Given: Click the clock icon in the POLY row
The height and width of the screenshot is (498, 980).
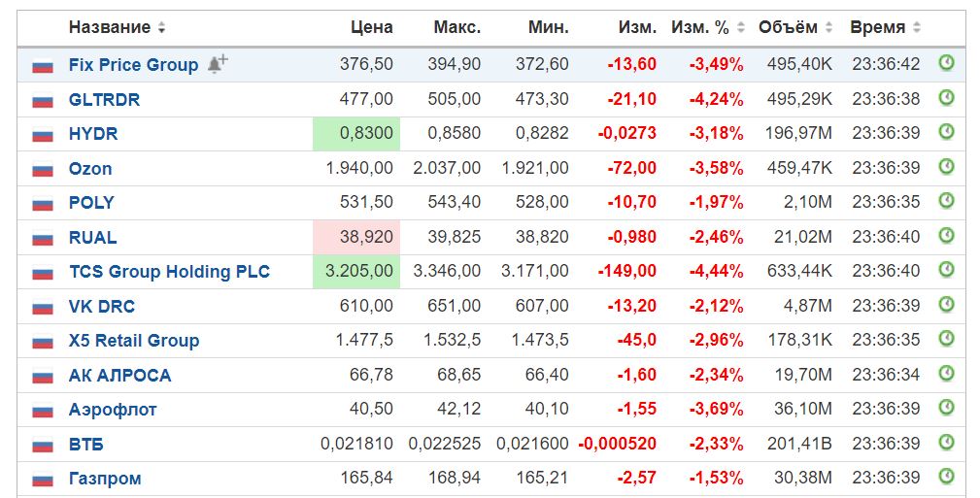Looking at the screenshot, I should [946, 201].
